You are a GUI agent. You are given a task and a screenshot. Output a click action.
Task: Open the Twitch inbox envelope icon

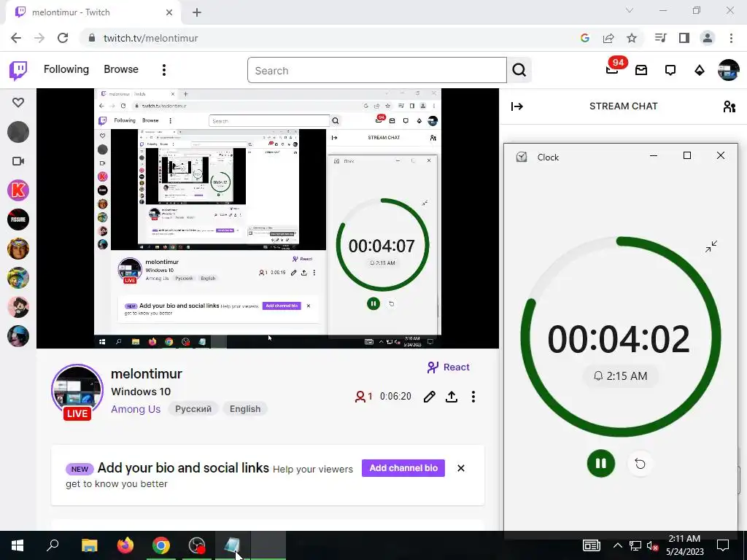pos(641,71)
